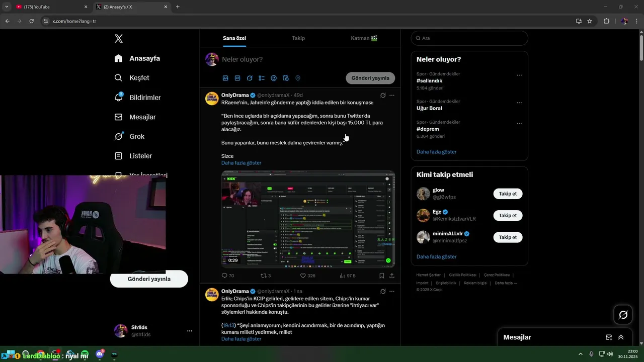
Task: Tag a location with the pin icon
Action: [x=298, y=78]
